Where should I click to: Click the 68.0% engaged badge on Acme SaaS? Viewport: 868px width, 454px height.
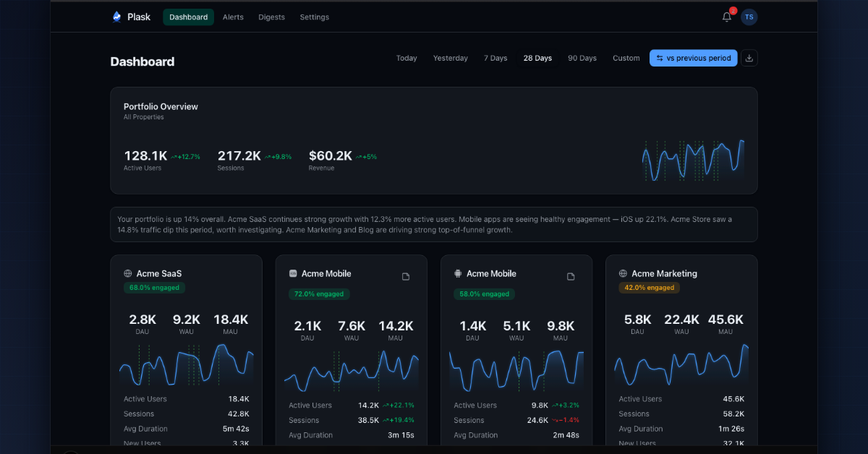153,287
